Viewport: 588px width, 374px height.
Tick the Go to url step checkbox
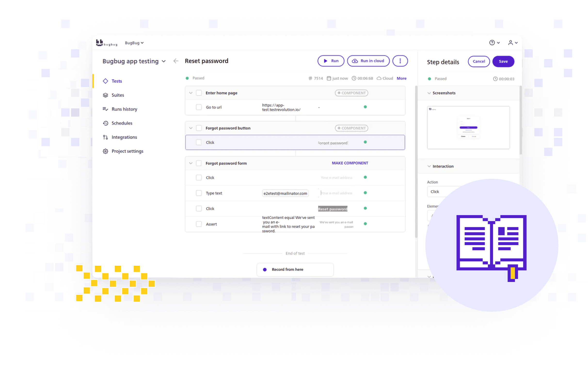click(x=199, y=107)
